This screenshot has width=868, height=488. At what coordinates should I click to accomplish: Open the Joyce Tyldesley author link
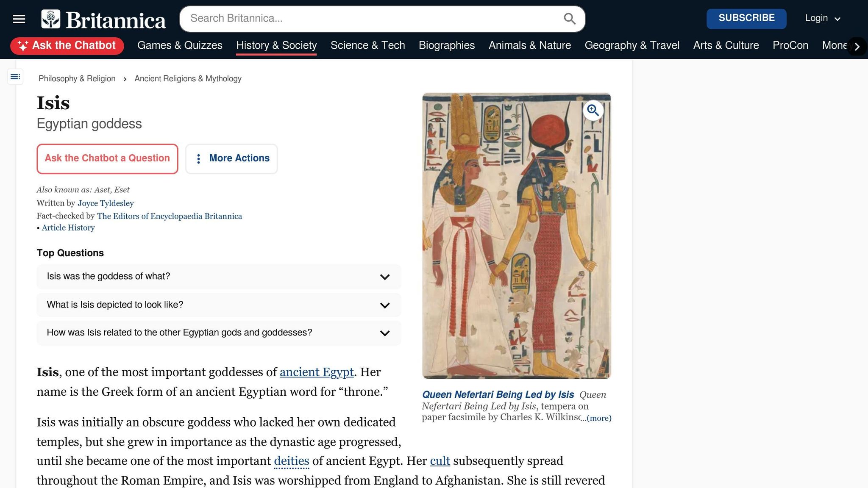tap(106, 203)
